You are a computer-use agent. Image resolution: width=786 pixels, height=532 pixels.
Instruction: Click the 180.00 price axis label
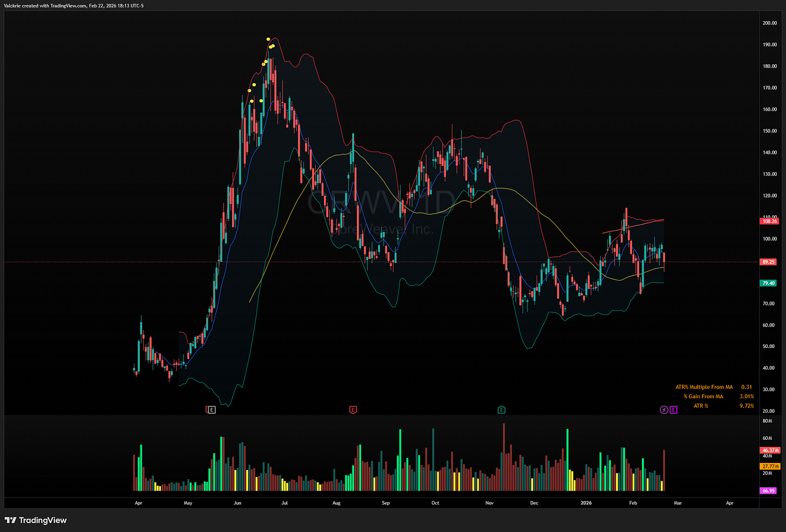click(x=770, y=66)
